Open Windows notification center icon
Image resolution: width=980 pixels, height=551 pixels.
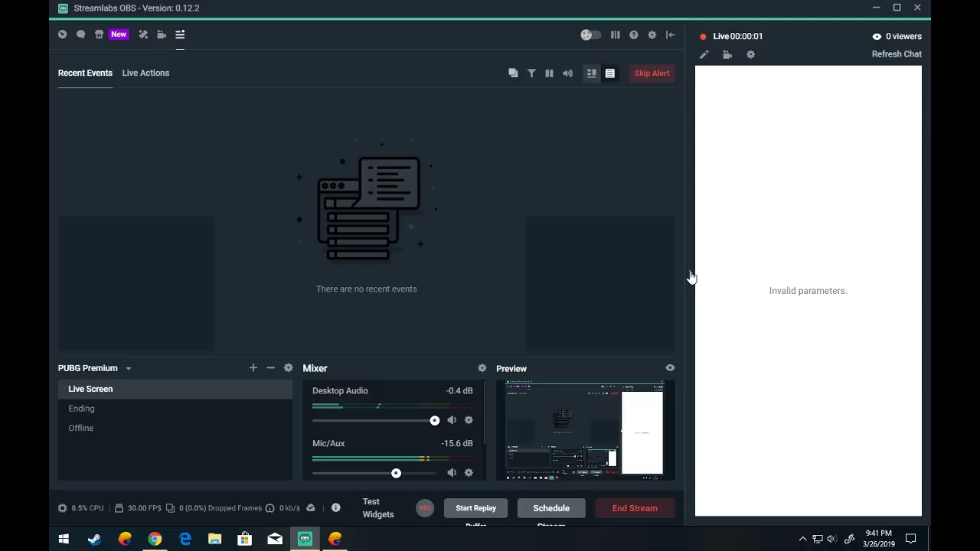(911, 540)
